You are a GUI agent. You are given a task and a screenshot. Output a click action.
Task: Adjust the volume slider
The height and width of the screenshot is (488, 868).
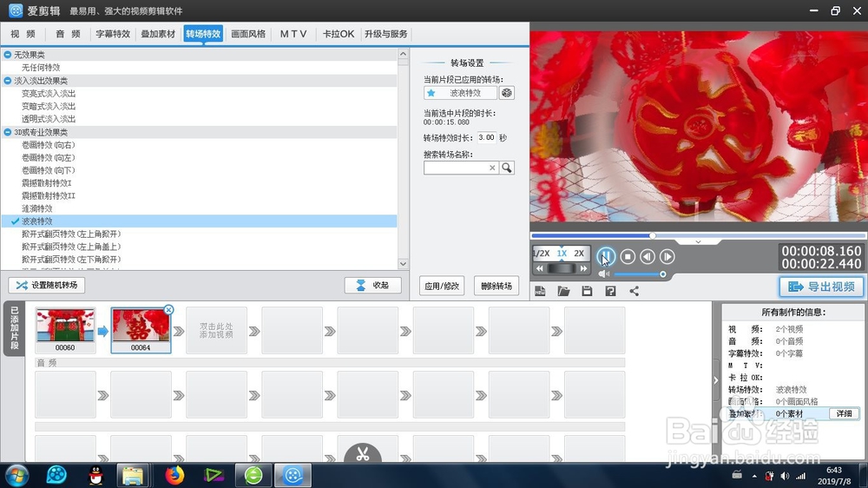pos(640,274)
